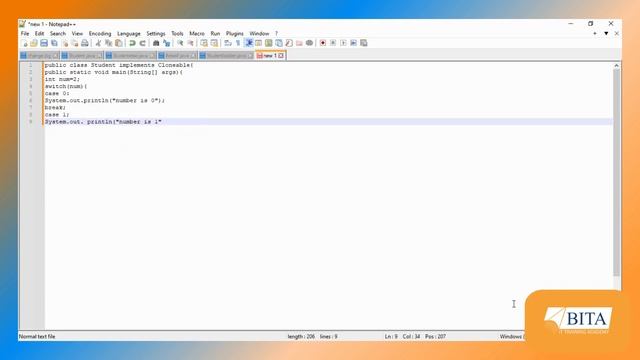Click the Undo arrow icon
The image size is (640, 360).
click(132, 43)
